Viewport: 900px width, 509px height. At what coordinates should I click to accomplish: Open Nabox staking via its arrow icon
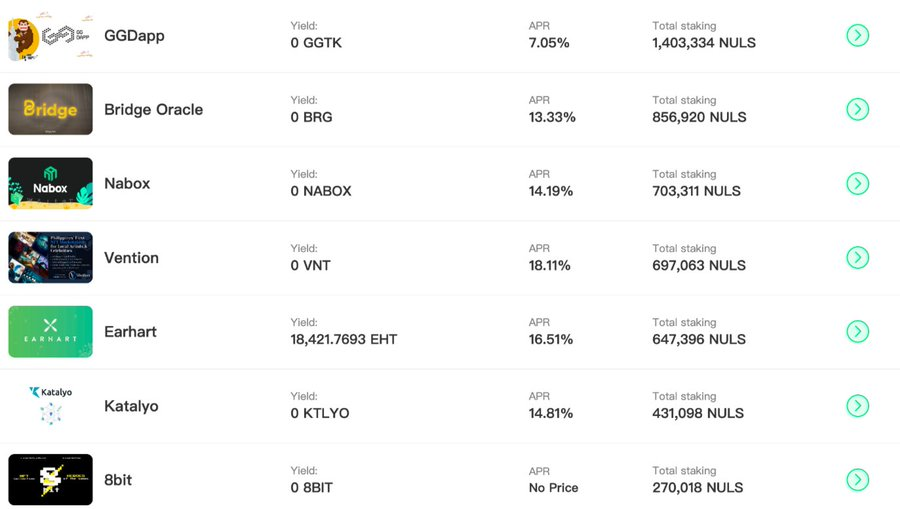point(858,184)
